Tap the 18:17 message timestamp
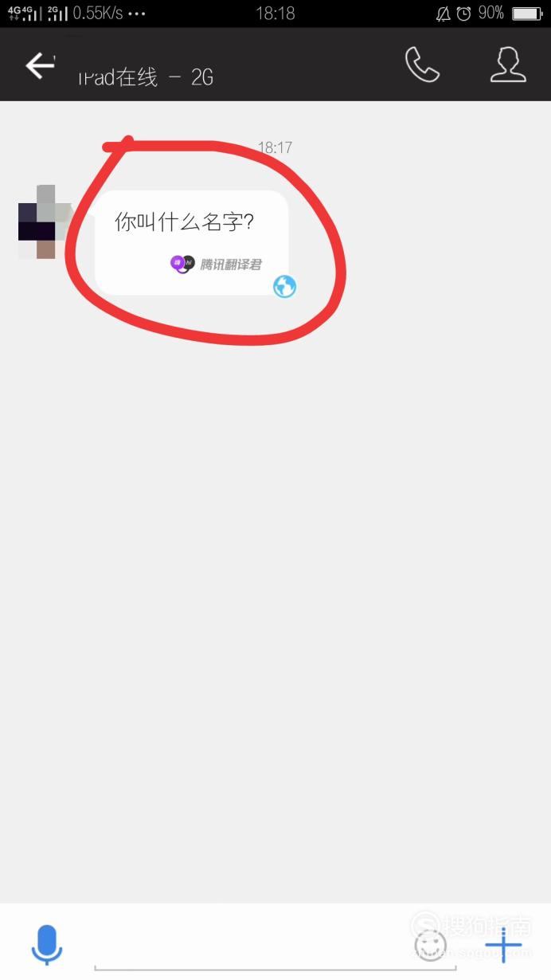The image size is (551, 980). pos(275,147)
